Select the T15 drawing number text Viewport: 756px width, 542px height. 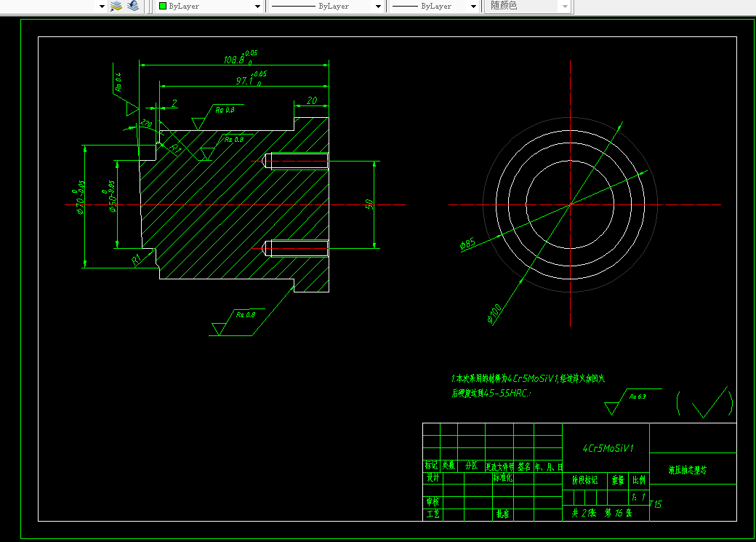point(656,504)
